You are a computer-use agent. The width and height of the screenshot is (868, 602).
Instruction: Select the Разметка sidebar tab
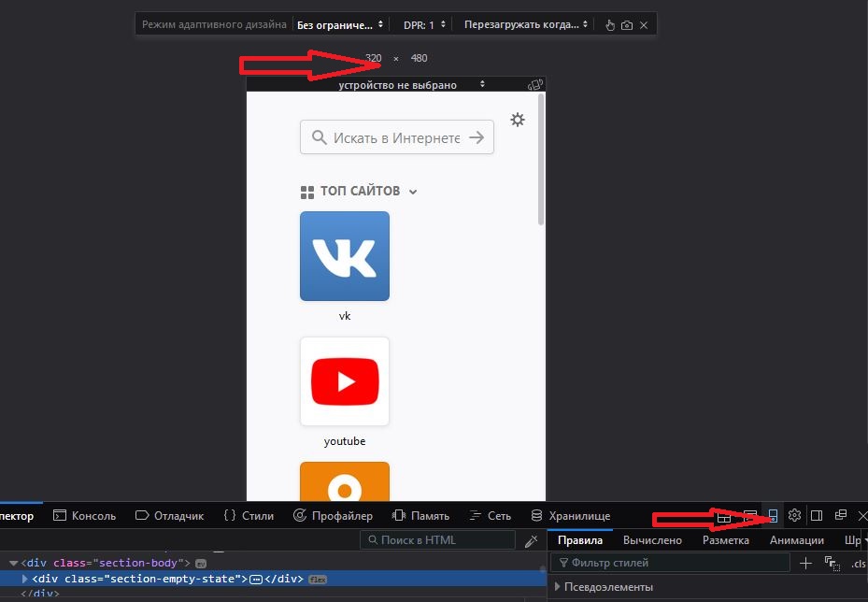(725, 540)
